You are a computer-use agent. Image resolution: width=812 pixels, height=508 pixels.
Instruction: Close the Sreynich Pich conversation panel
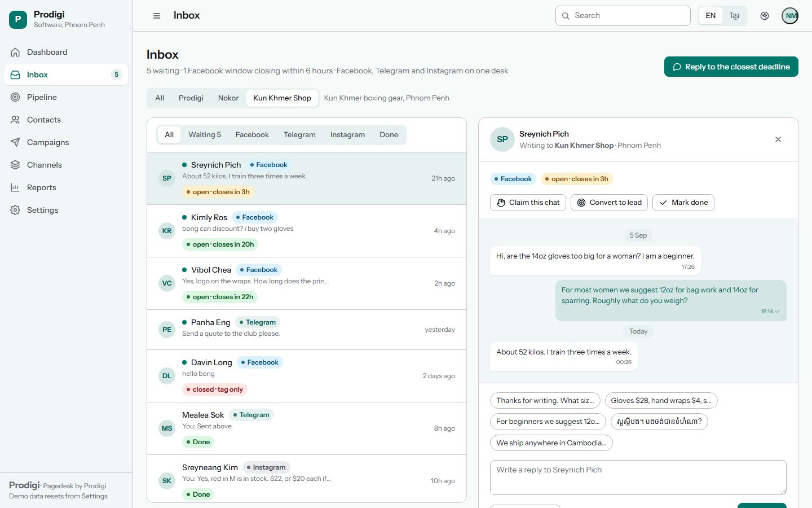click(778, 139)
